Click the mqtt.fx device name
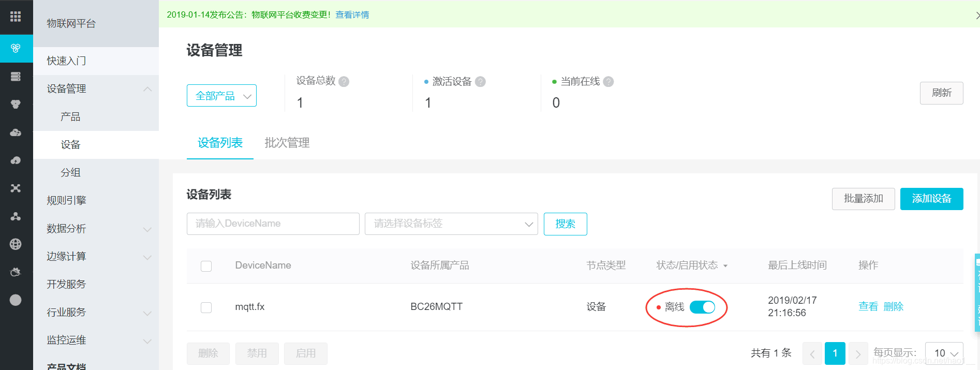The height and width of the screenshot is (370, 980). (250, 307)
